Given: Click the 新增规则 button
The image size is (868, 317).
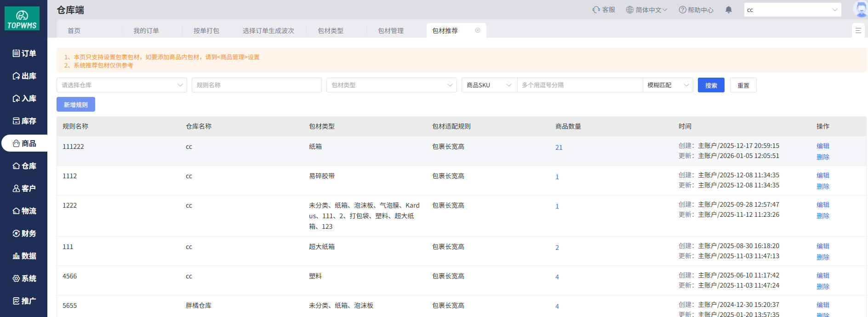Looking at the screenshot, I should pos(76,104).
